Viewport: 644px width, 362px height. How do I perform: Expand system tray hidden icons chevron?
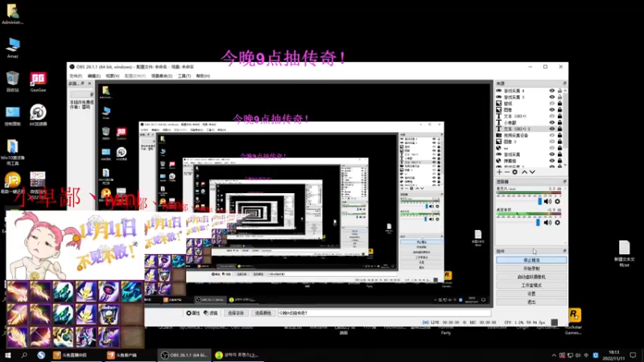(554, 356)
